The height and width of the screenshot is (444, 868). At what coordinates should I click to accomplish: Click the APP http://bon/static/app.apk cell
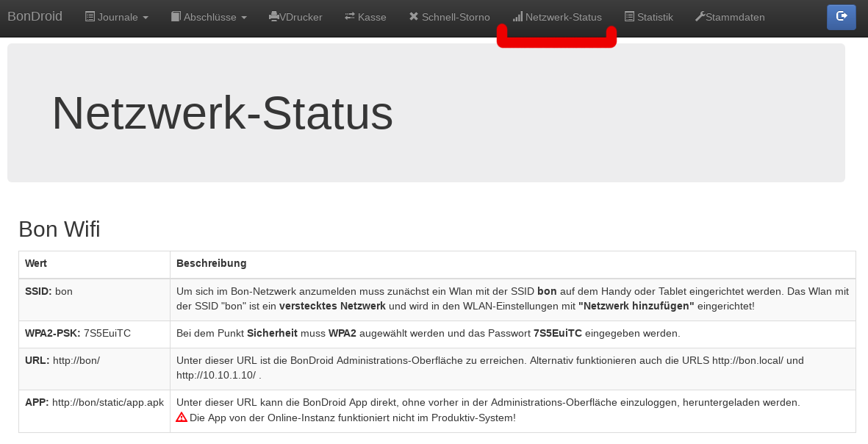[x=94, y=403]
